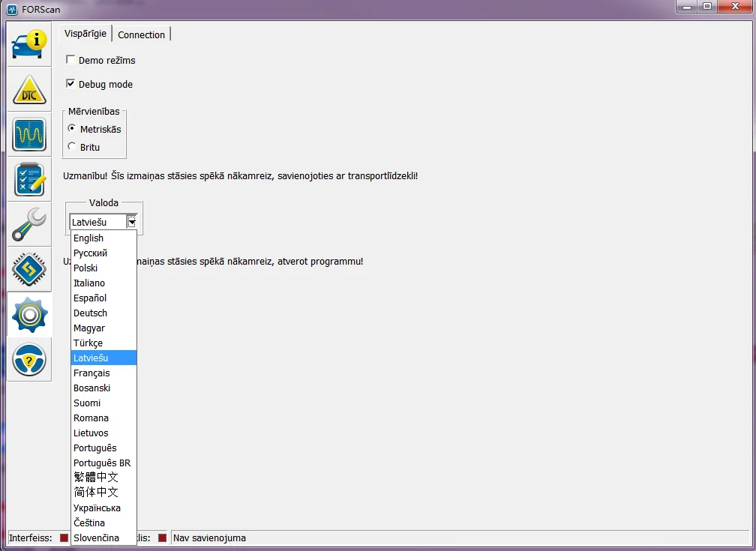Click the Interfeiss status bar label

pos(30,538)
